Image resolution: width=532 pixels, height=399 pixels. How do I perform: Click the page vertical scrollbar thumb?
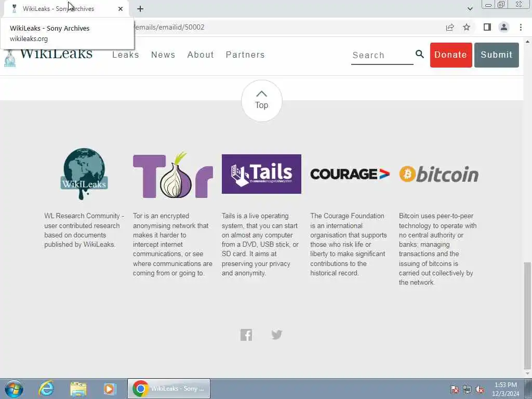[527, 315]
